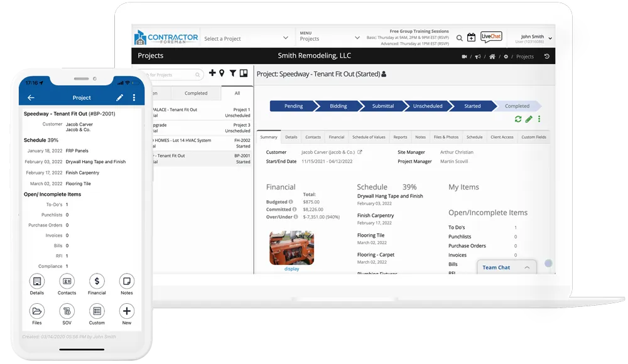The height and width of the screenshot is (364, 628).
Task: Open the Client Access tab
Action: pos(502,137)
